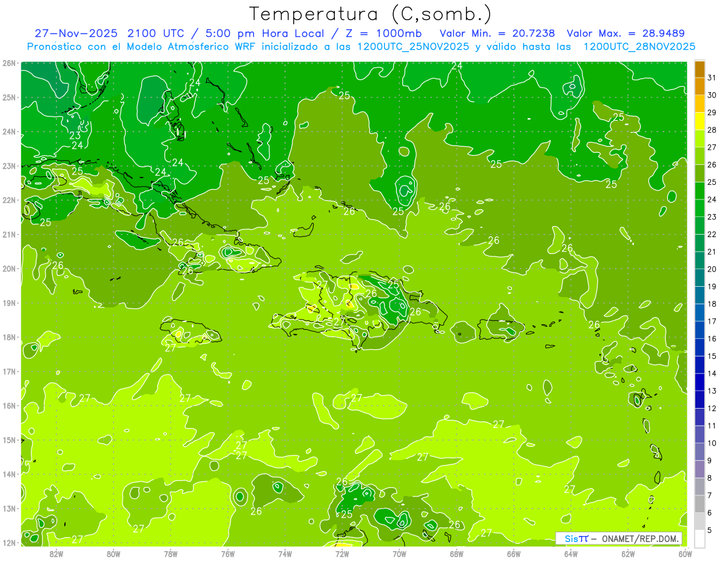Click the colorbar label '9'

coord(710,461)
